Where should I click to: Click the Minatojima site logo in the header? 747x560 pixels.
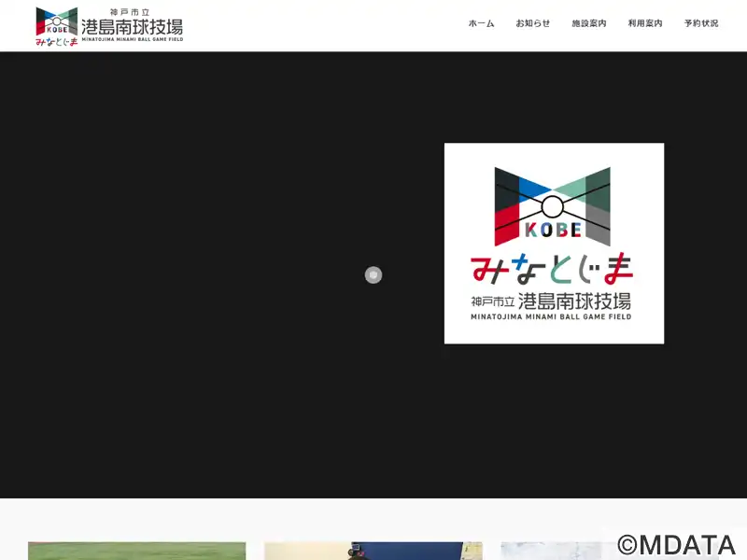tap(109, 26)
